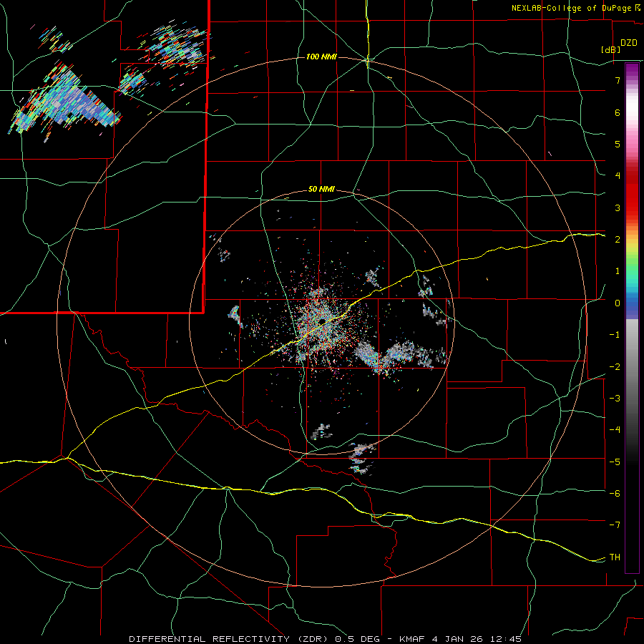The width and height of the screenshot is (644, 644).
Task: Click the Differential Reflectivity (ZDR) caption text
Action: tap(230, 639)
